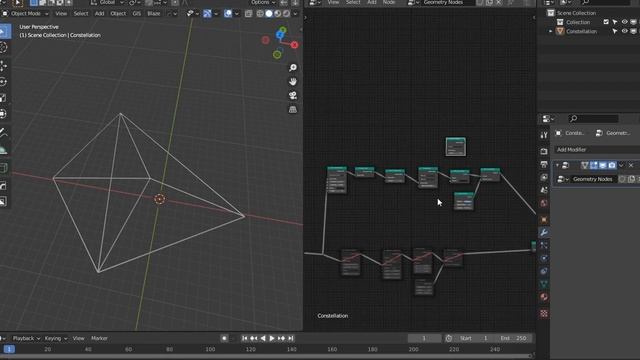Open the Tool properties tab
The width and height of the screenshot is (640, 360).
[544, 135]
